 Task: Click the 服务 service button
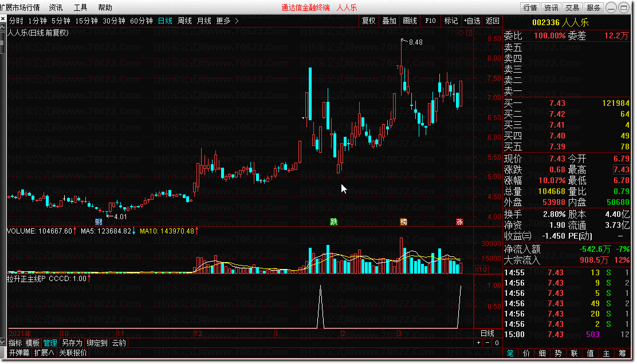(x=593, y=7)
